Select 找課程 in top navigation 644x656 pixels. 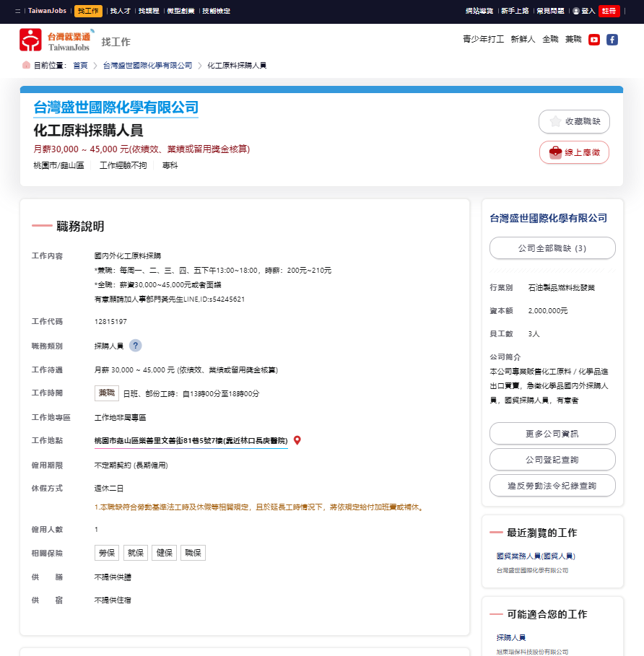point(149,11)
